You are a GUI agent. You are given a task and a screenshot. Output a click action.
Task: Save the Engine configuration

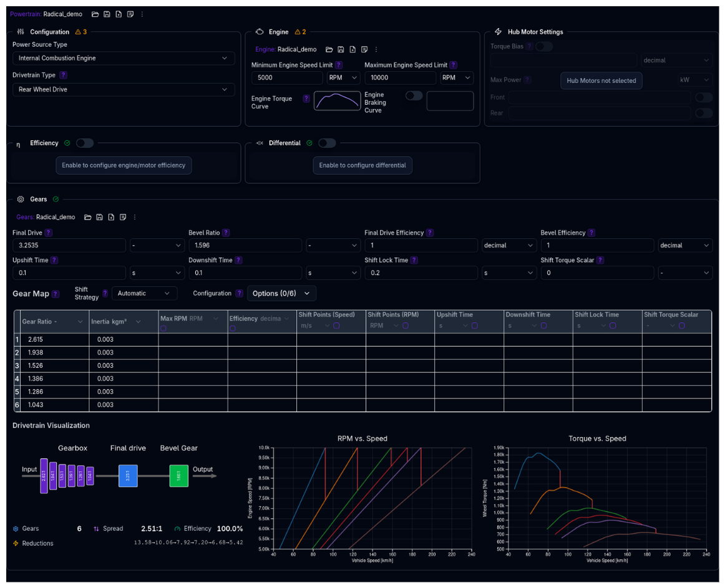pyautogui.click(x=340, y=49)
